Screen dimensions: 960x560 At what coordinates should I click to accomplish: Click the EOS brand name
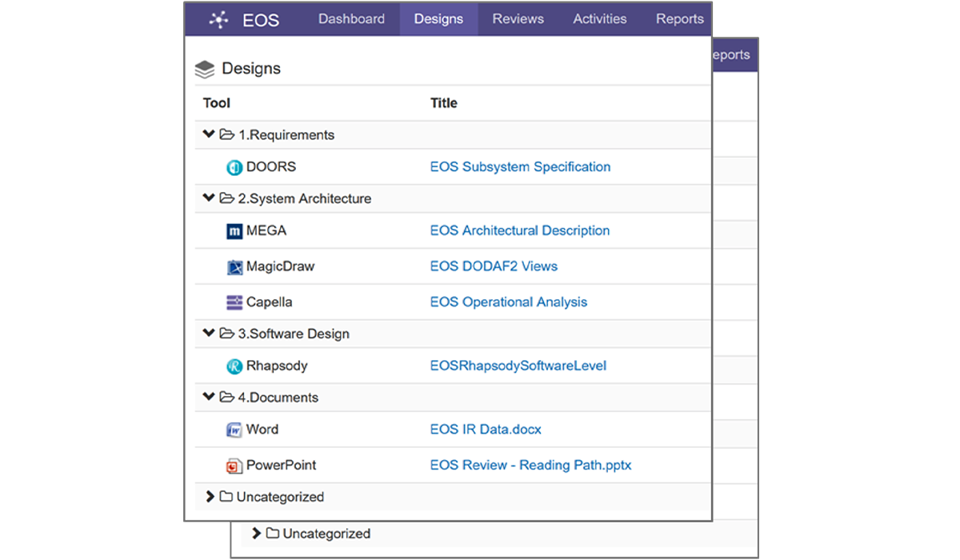pyautogui.click(x=261, y=20)
